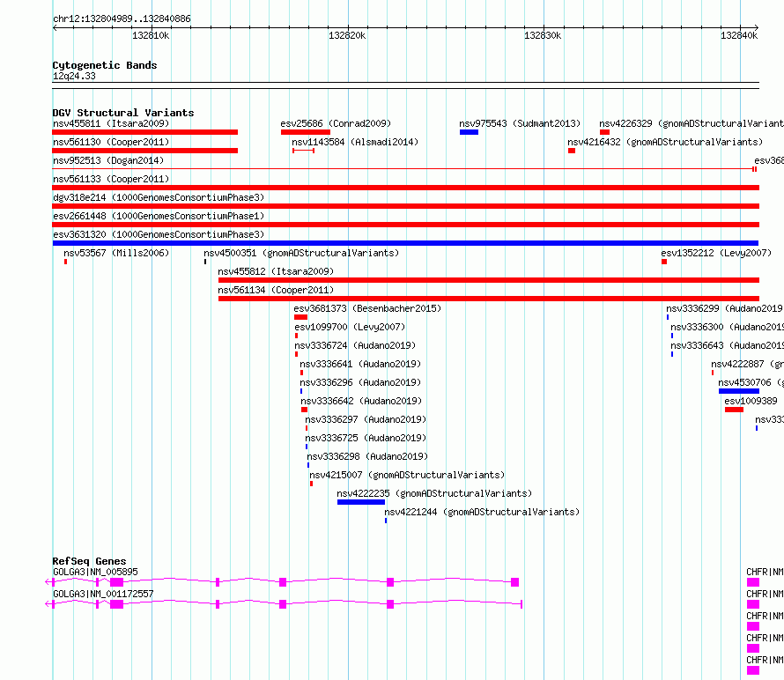Viewport: 784px width, 680px height.
Task: Click the 132830k ruler position label
Action: click(x=543, y=35)
